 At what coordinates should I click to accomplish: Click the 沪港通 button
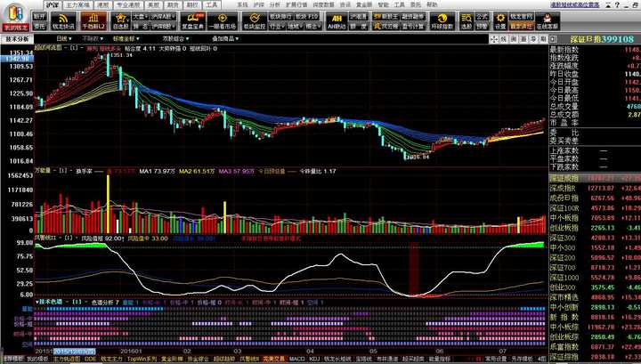pos(358,16)
